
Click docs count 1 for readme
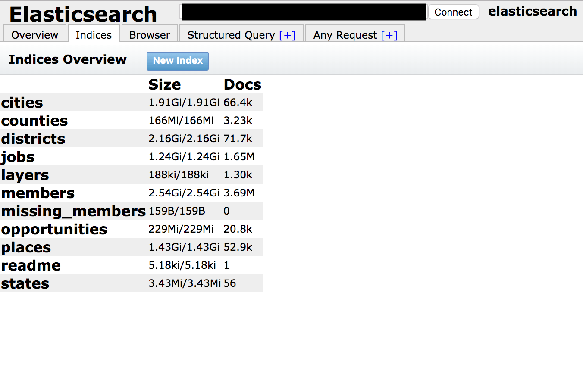pos(226,265)
